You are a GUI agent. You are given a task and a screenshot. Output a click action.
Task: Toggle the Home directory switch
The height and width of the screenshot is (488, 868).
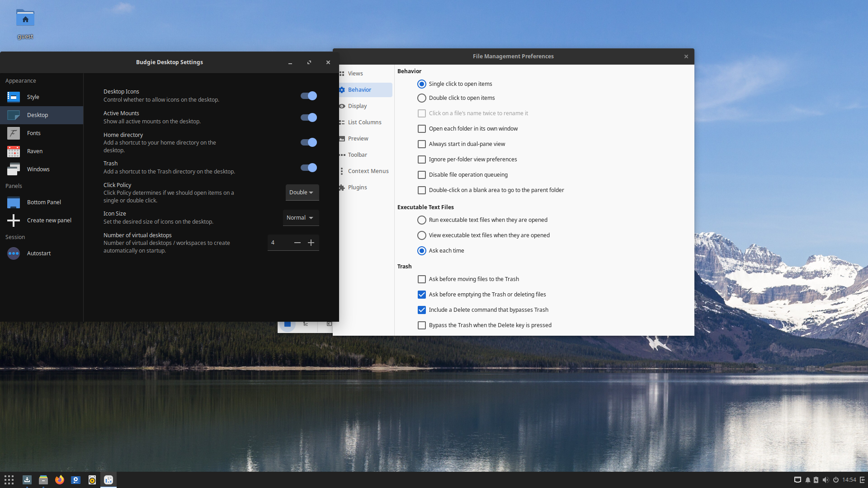(309, 142)
